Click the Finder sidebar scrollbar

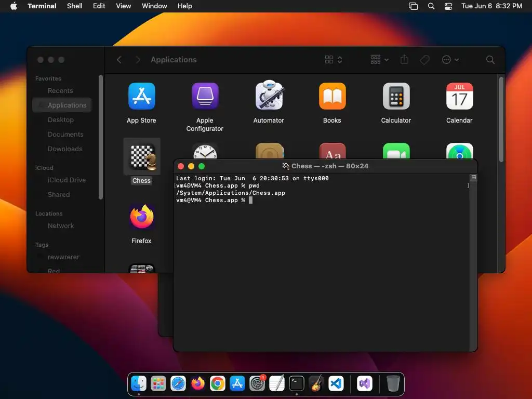pos(100,137)
